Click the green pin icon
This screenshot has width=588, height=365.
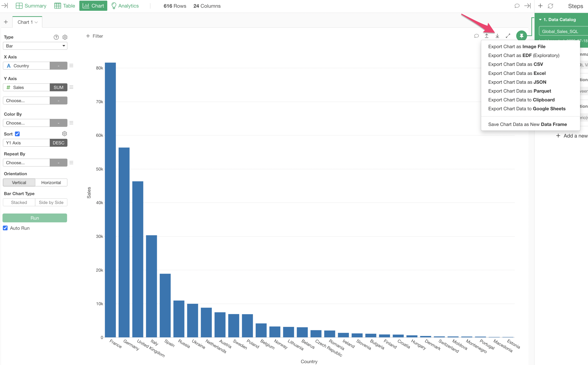521,36
